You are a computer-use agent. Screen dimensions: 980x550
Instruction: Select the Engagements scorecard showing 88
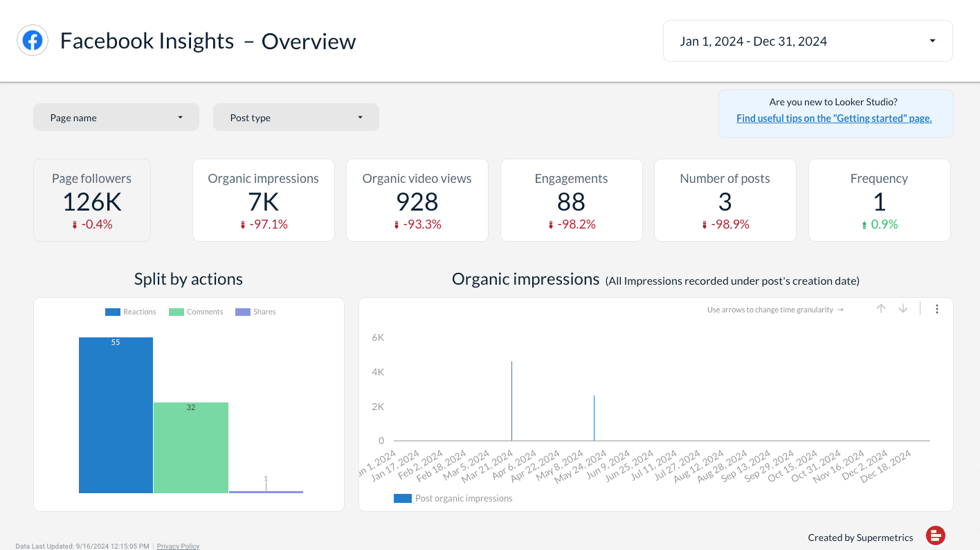tap(571, 201)
